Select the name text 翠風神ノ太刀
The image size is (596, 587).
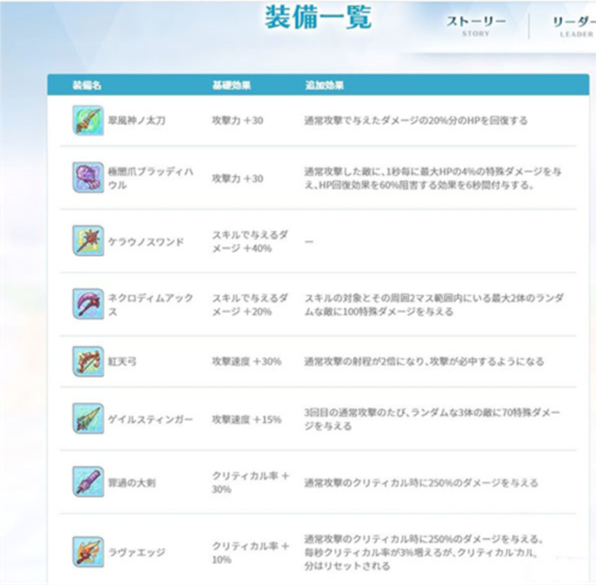[x=137, y=121]
